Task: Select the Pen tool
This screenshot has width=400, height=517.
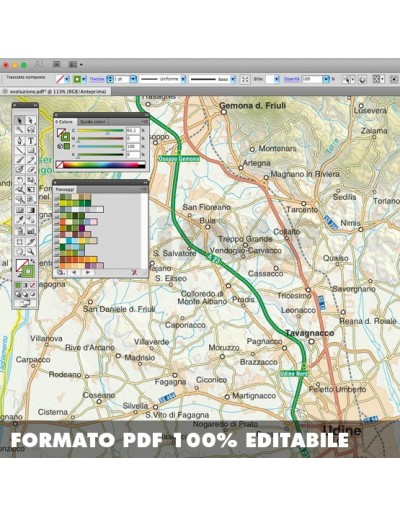Action: pyautogui.click(x=20, y=140)
